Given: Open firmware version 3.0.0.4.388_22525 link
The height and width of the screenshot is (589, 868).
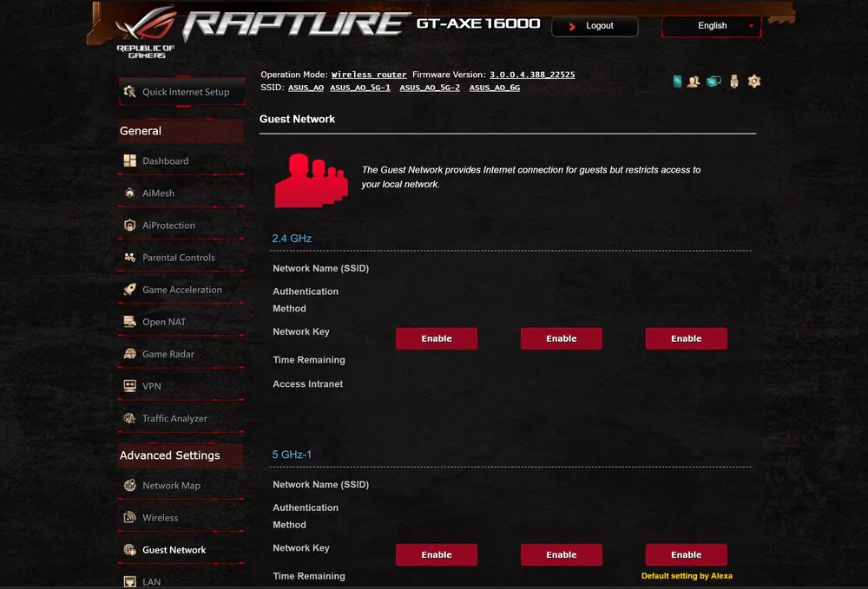Looking at the screenshot, I should coord(532,75).
